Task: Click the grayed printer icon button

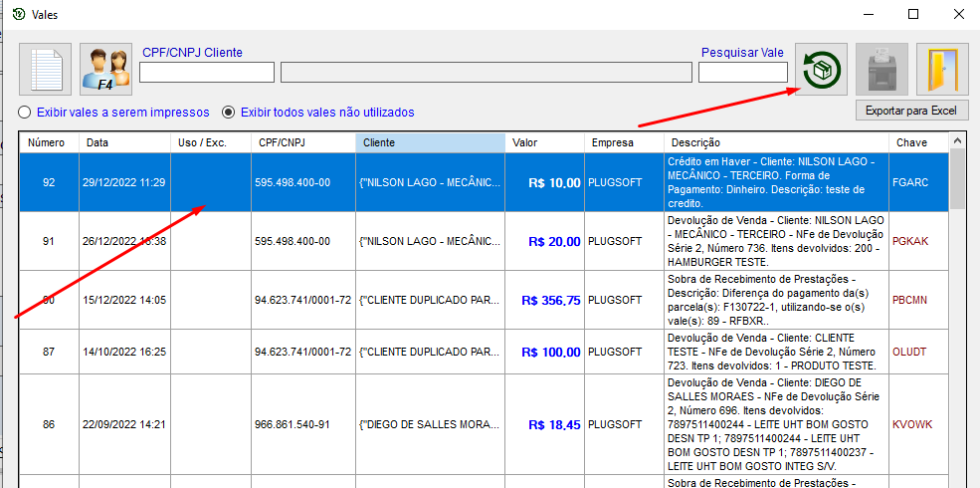Action: click(x=882, y=69)
